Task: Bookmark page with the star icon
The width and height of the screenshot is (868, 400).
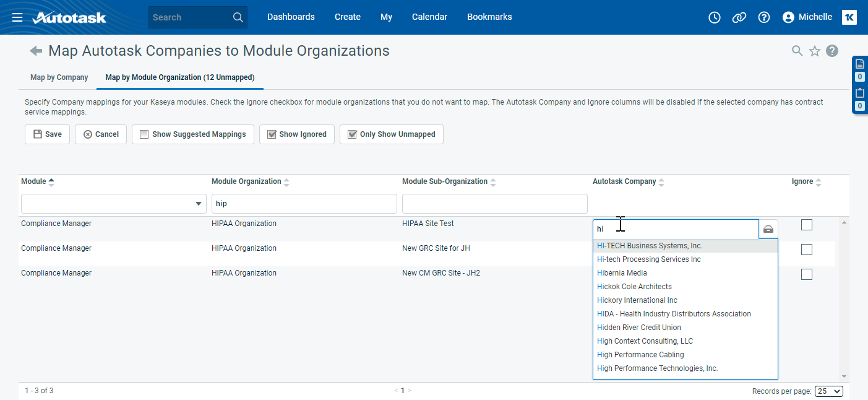Action: click(815, 51)
